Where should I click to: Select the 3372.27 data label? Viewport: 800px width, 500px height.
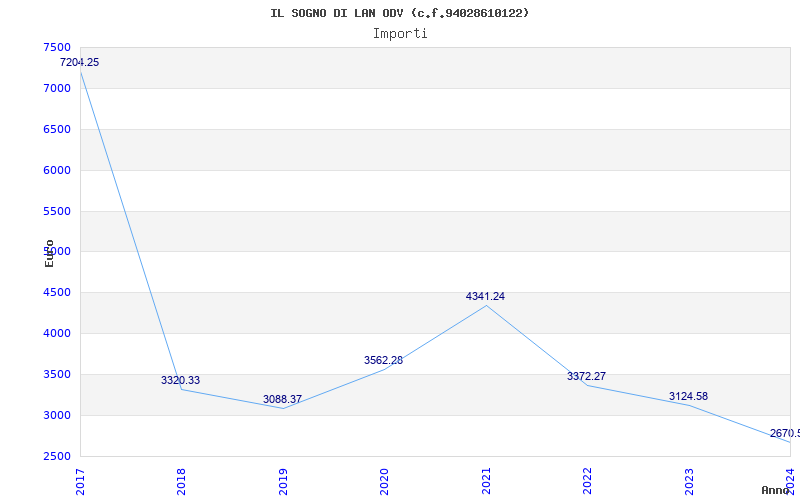pos(586,376)
